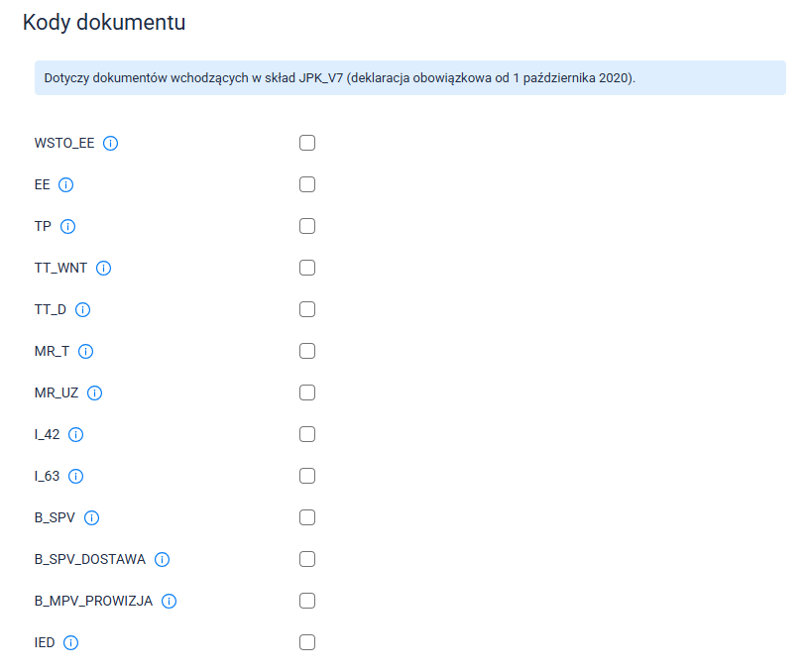Tick the TP document code checkbox
806x672 pixels.
pyautogui.click(x=307, y=226)
